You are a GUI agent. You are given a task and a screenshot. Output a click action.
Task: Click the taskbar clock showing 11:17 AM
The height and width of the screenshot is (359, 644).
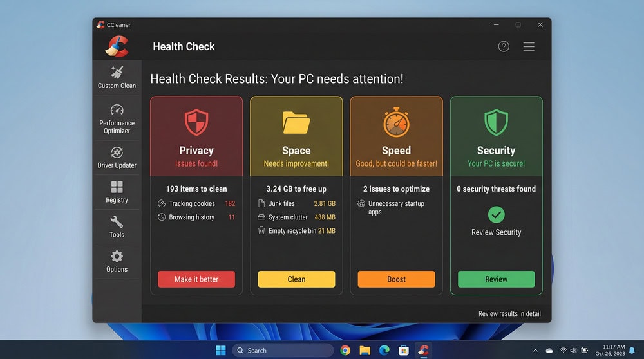pyautogui.click(x=610, y=351)
